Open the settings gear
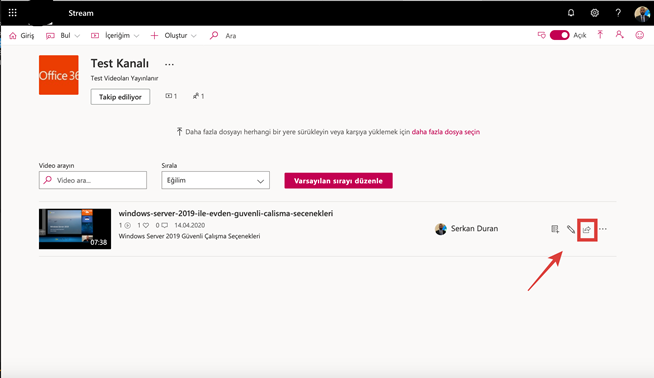Viewport: 654px width, 378px height. tap(594, 13)
